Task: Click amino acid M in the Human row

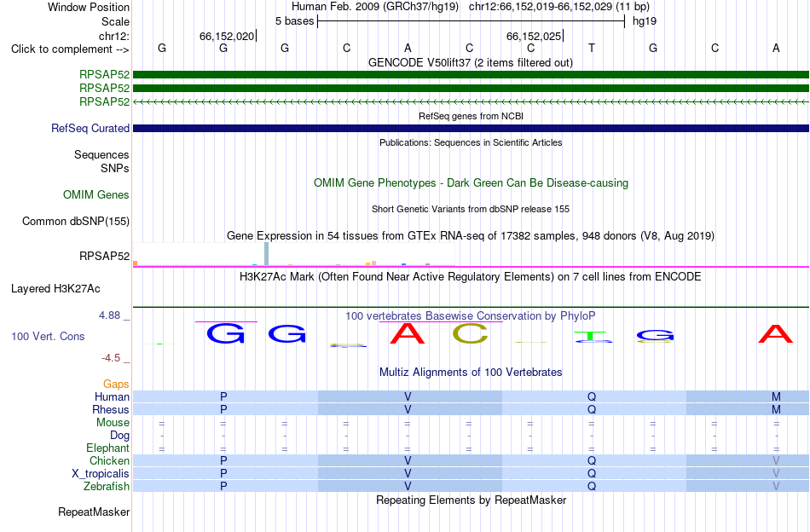Action: [776, 396]
